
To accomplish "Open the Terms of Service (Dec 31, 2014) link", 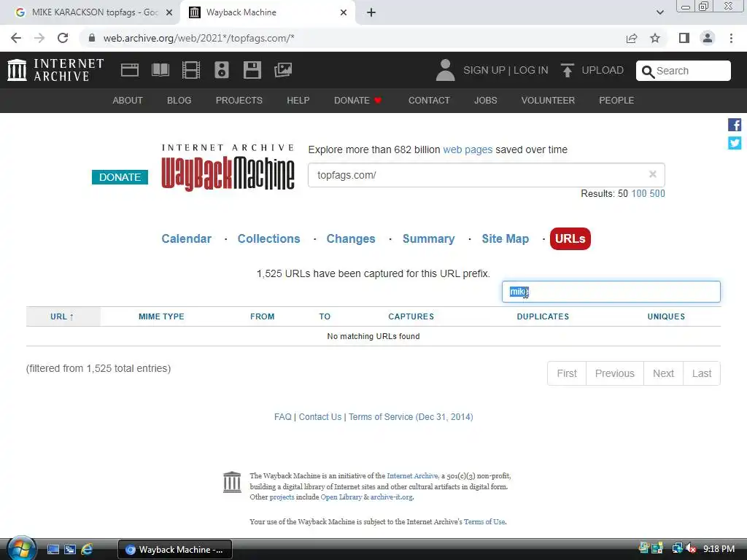I will click(x=411, y=416).
